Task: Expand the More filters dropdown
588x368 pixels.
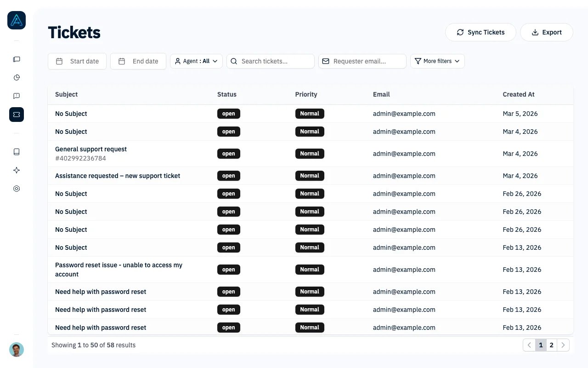Action: (x=437, y=61)
